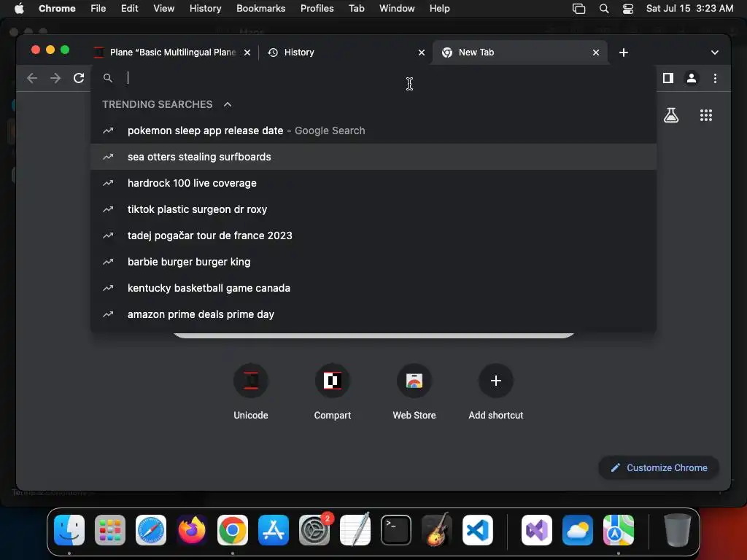Switch to the Basic Multilingual Plane tab

coord(173,52)
